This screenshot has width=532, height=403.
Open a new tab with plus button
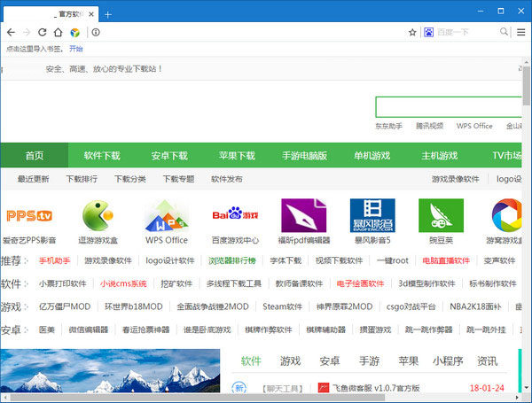pyautogui.click(x=108, y=14)
